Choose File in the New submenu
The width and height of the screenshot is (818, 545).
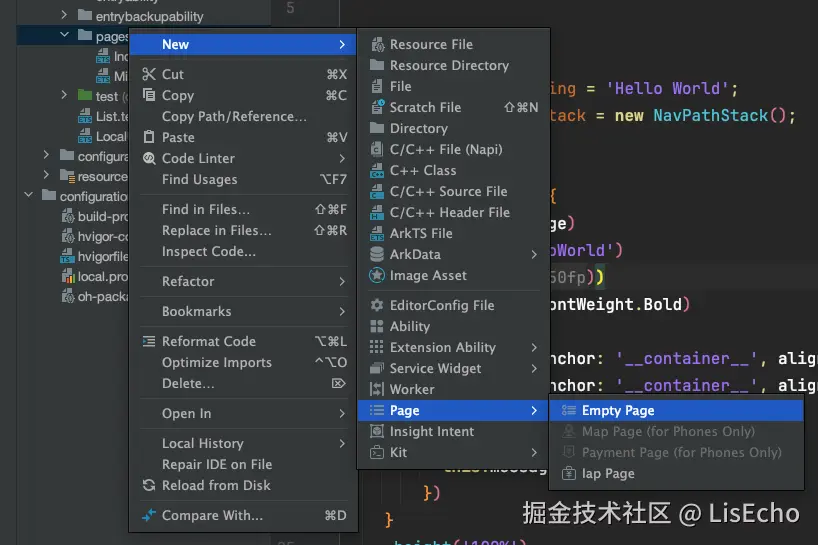pyautogui.click(x=453, y=86)
